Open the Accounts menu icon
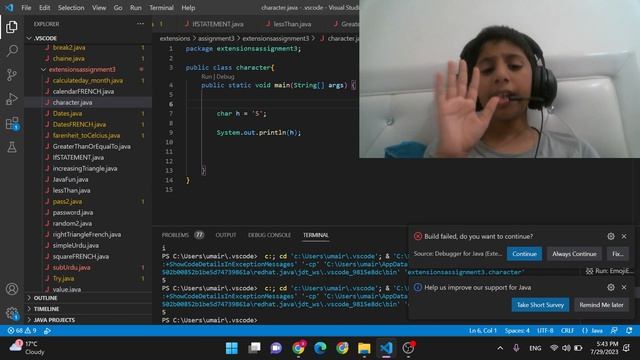Viewport: 640px width, 360px height. tap(12, 289)
